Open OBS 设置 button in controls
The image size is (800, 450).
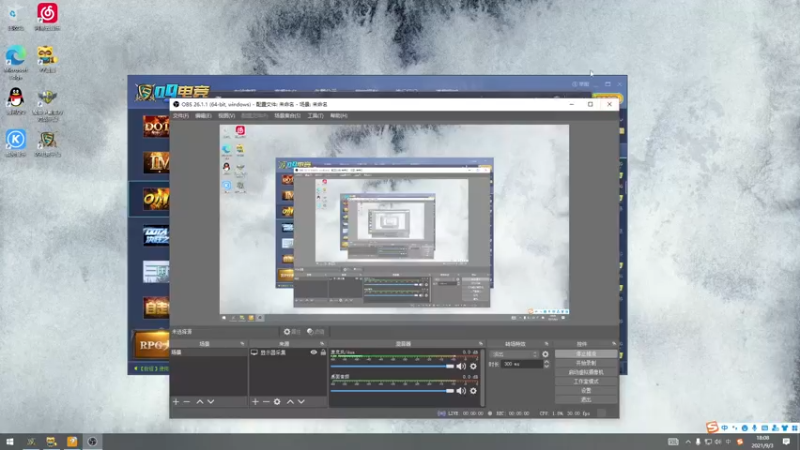pos(586,390)
